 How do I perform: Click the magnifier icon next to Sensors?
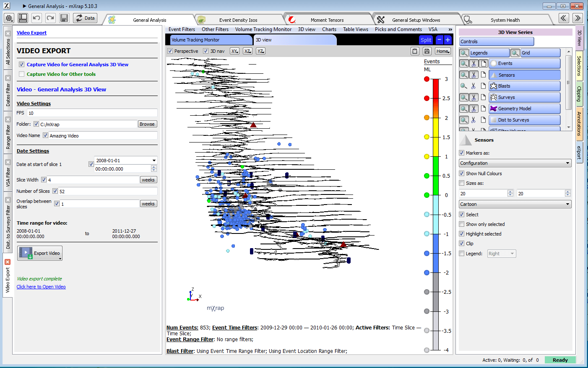464,75
